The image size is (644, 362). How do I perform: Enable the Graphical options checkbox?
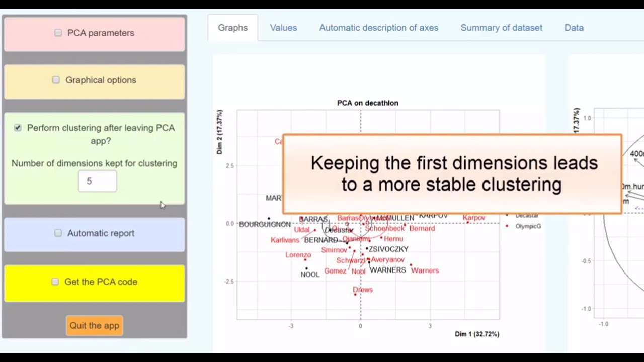pyautogui.click(x=56, y=80)
